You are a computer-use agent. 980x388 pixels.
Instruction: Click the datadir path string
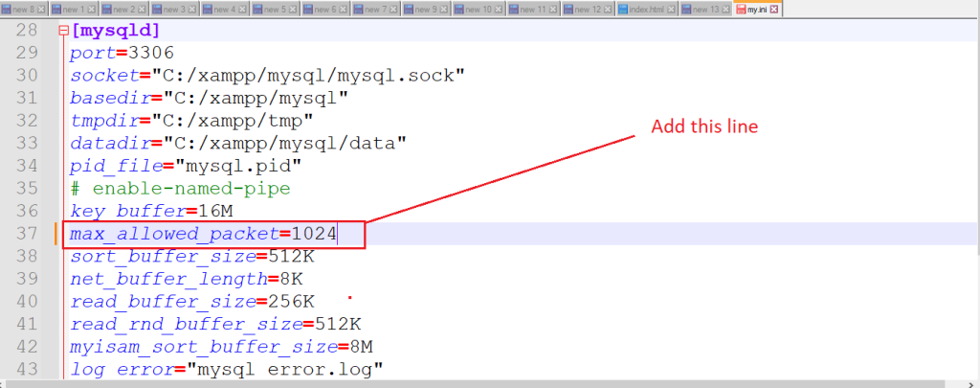pyautogui.click(x=285, y=143)
